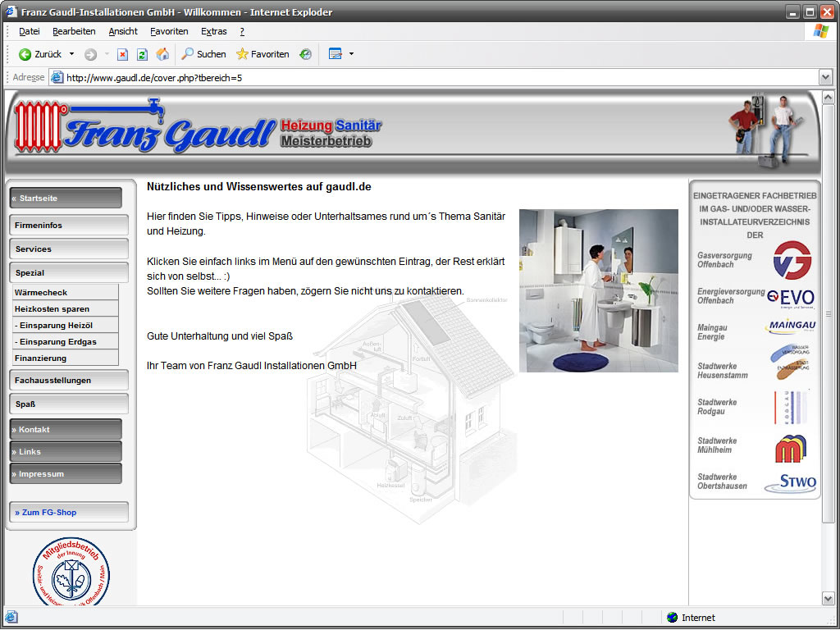
Task: Click the address bar URL field
Action: pos(442,78)
